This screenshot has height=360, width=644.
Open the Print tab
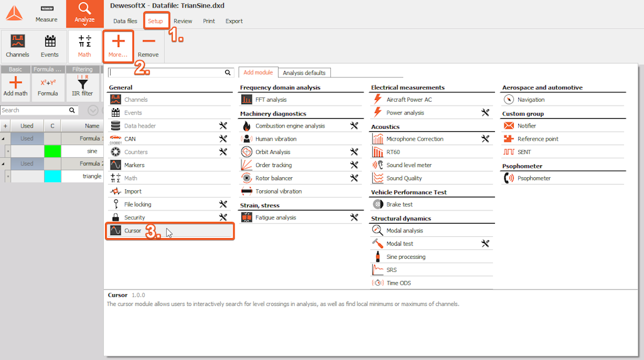tap(209, 21)
